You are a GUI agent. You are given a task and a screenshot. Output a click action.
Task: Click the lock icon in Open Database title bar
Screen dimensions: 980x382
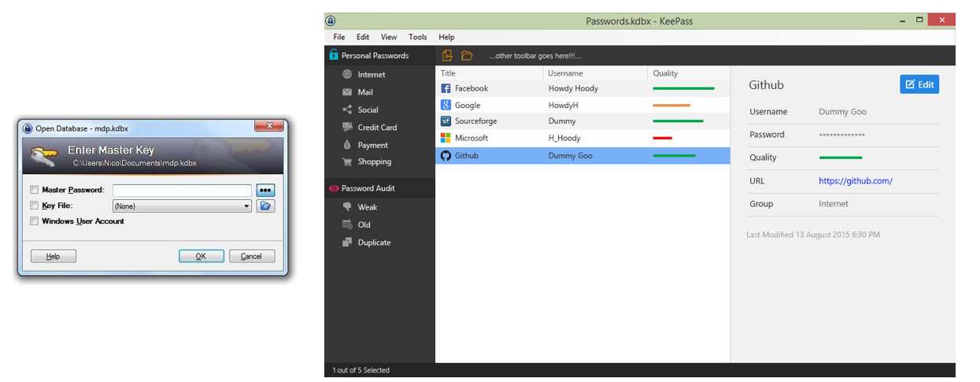(28, 128)
